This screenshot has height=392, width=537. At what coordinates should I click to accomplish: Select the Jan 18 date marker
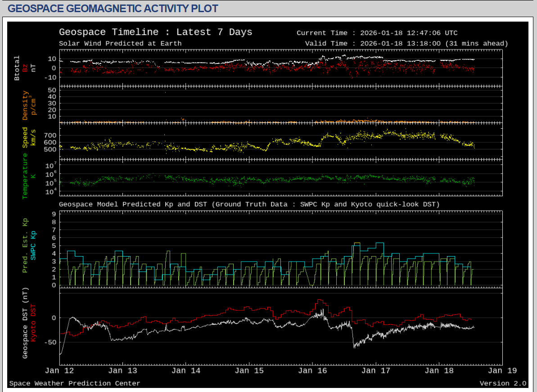click(439, 371)
